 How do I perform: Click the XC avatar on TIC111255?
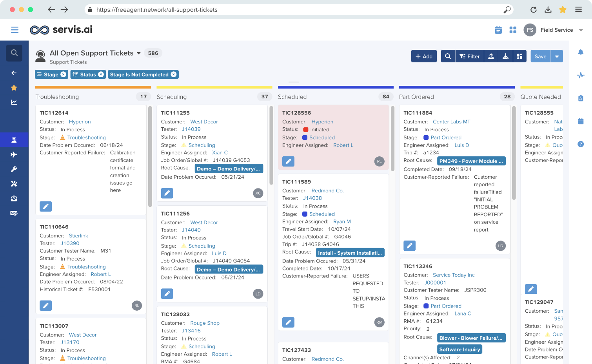258,193
